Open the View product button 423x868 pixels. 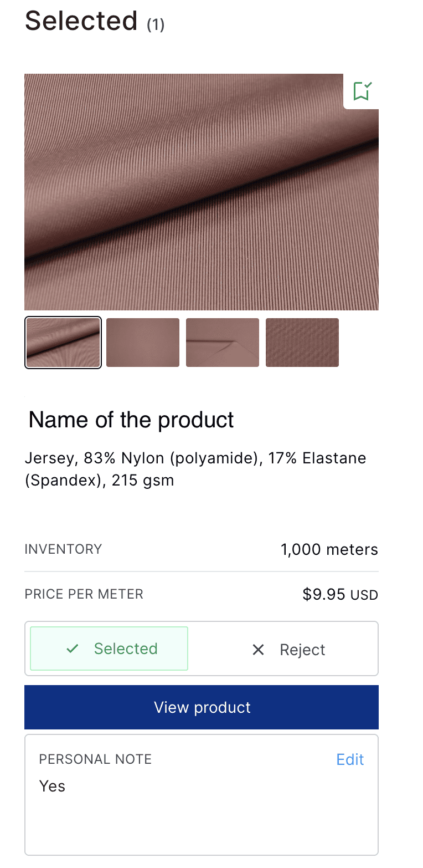coord(202,707)
